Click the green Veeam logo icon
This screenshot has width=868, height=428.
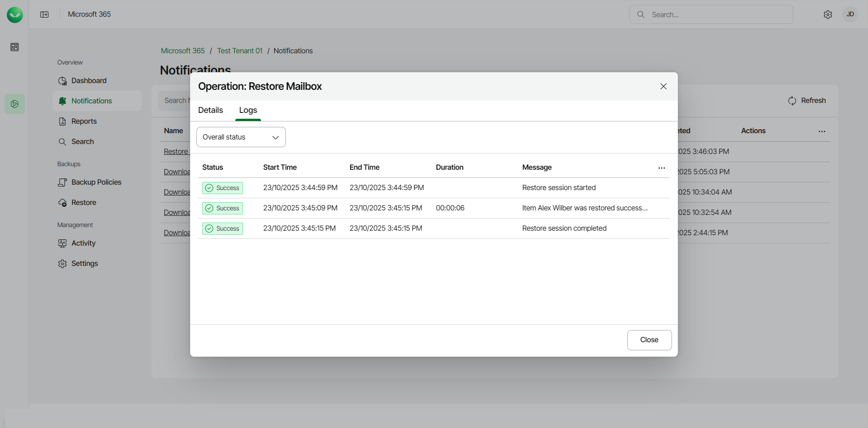pyautogui.click(x=15, y=15)
